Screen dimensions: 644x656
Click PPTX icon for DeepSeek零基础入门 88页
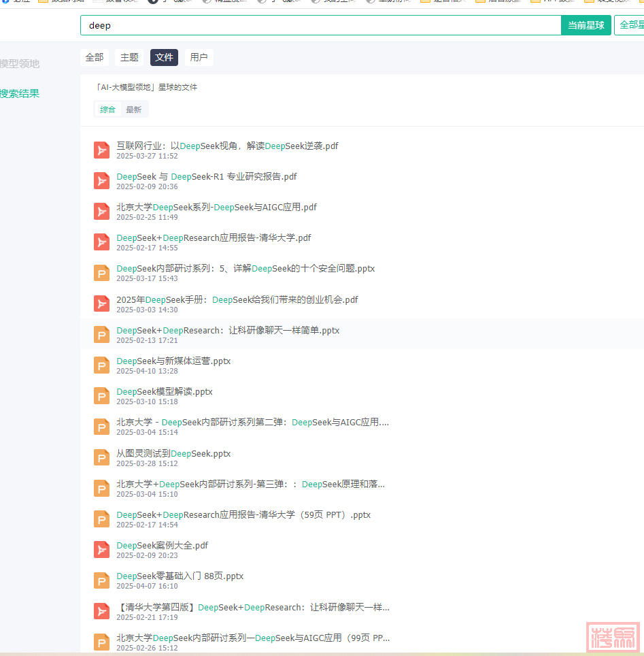pos(101,580)
